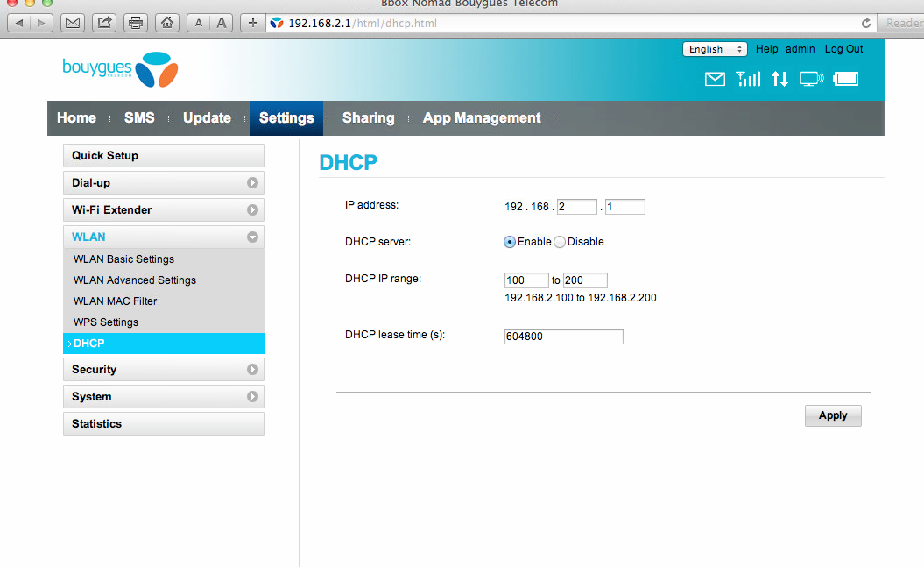Open the App Management tab
The height and width of the screenshot is (567, 924).
(482, 118)
